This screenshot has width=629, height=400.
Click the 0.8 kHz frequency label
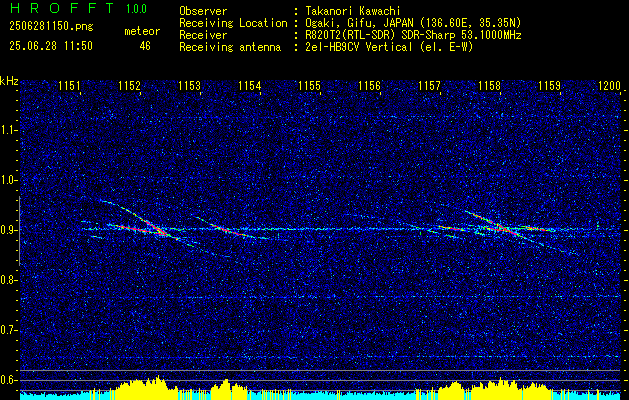(x=9, y=280)
